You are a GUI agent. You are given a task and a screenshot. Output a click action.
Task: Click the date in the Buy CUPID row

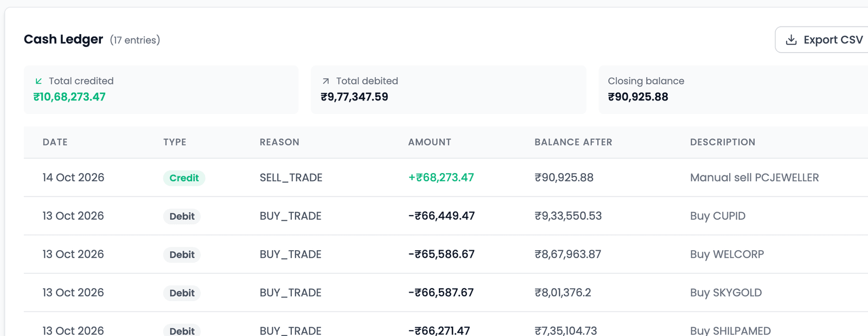click(73, 216)
